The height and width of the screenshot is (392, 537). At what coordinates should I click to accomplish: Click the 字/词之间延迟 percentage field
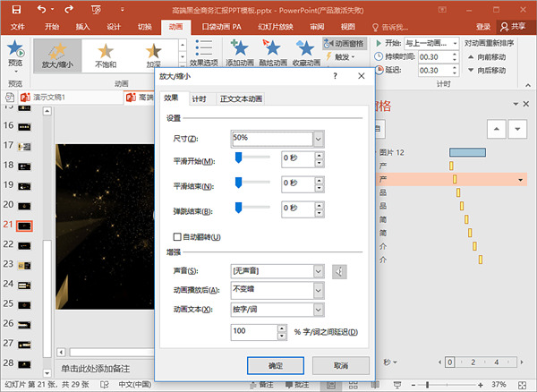254,332
